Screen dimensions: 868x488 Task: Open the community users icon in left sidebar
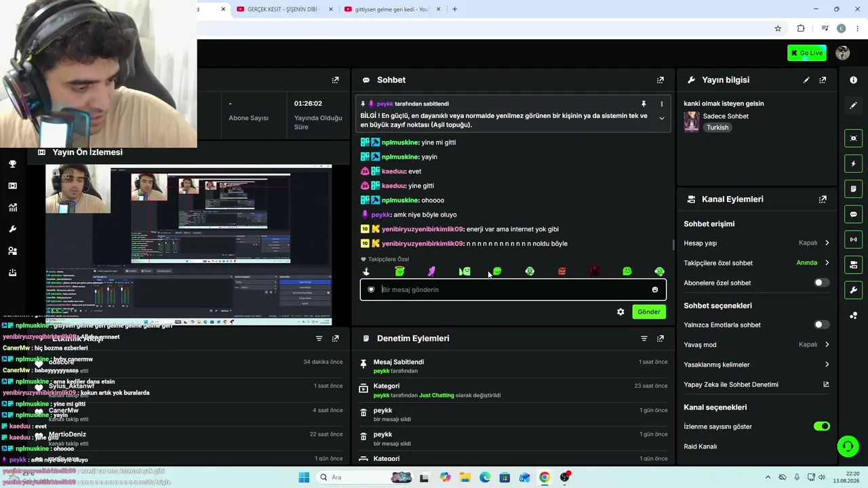pos(12,251)
